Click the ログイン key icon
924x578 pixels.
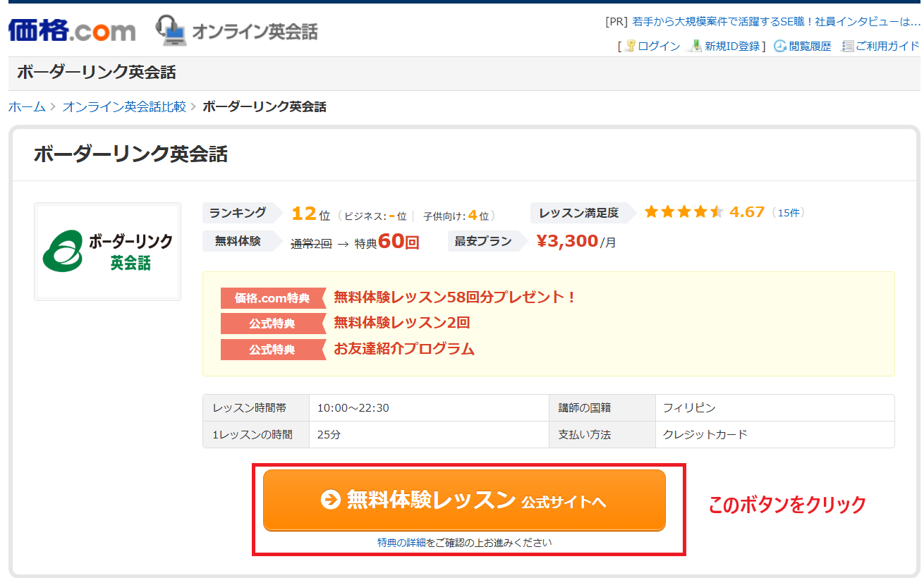631,46
